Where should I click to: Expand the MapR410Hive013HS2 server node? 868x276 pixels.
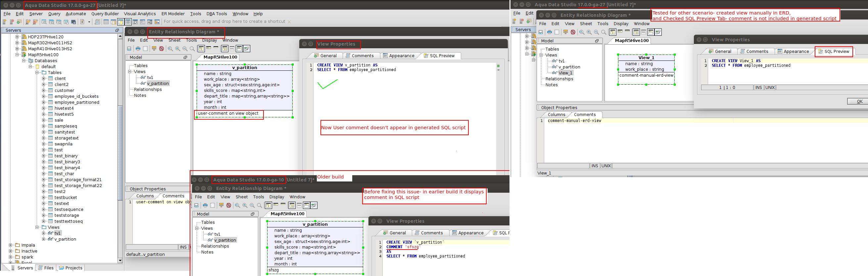click(x=17, y=49)
